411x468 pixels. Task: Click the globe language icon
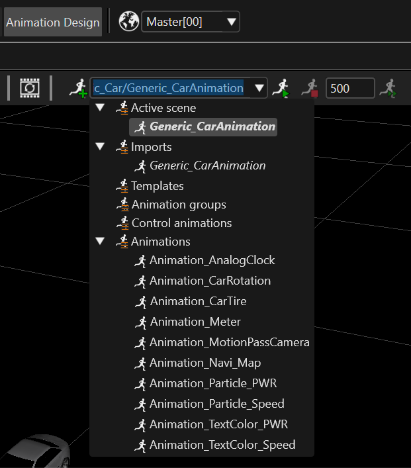point(129,22)
